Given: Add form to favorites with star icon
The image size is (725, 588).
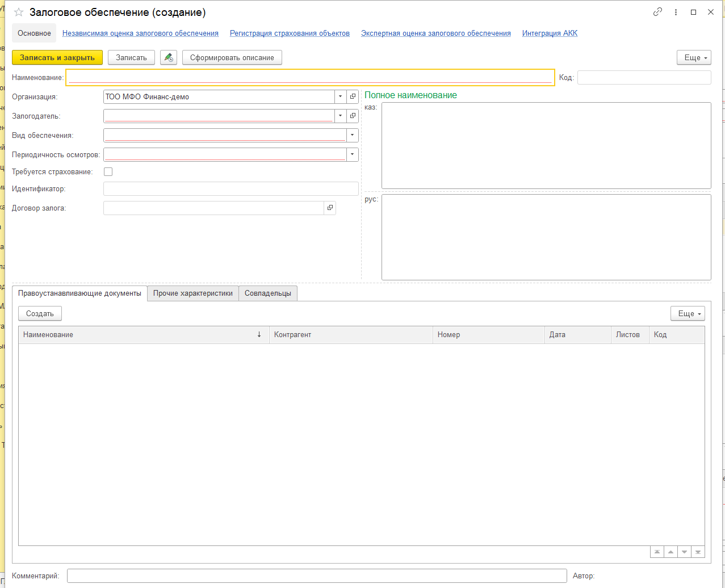Looking at the screenshot, I should tap(19, 12).
